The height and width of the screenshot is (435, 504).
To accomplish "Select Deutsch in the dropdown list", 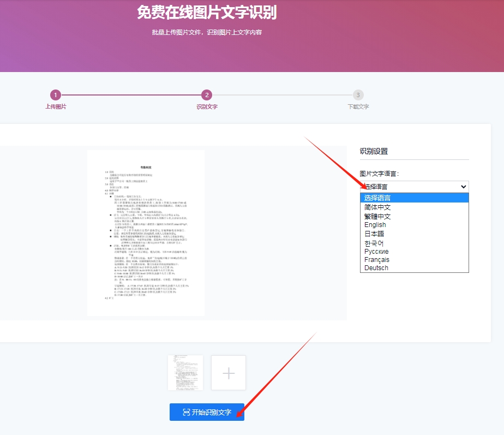I will coord(414,268).
